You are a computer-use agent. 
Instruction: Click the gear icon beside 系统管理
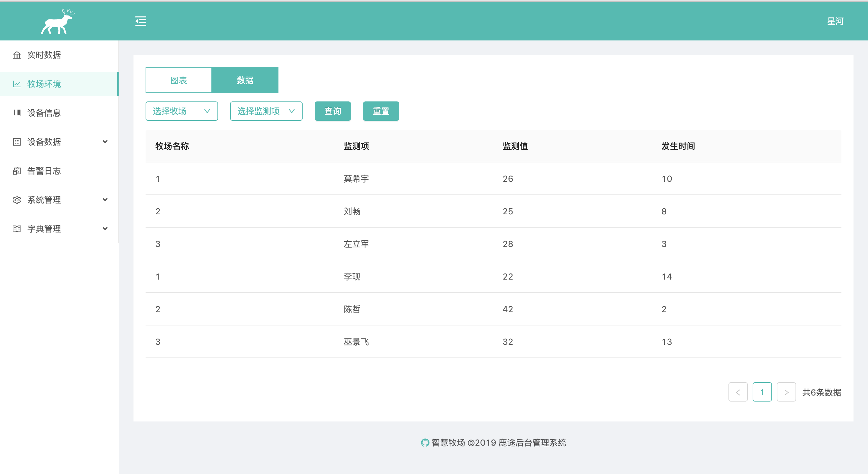pos(17,200)
